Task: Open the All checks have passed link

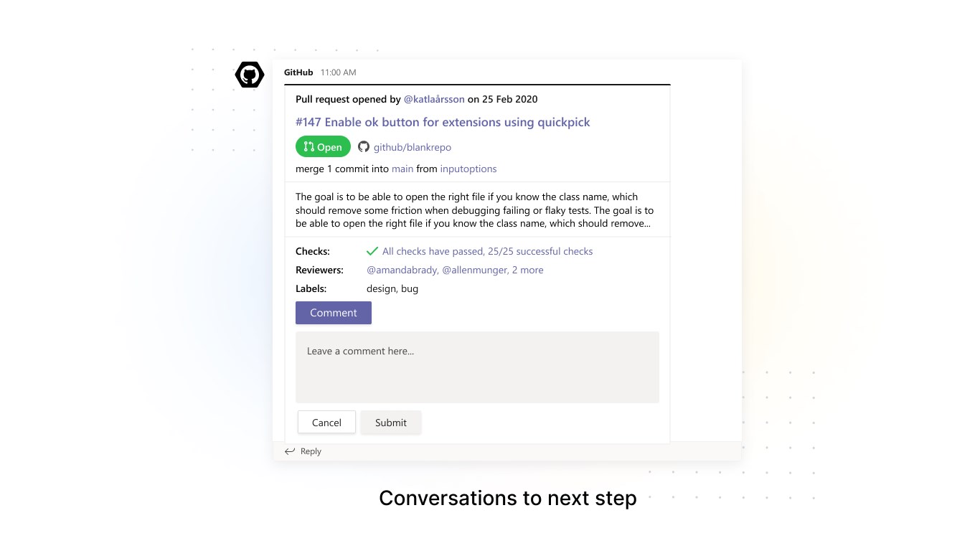Action: (487, 251)
